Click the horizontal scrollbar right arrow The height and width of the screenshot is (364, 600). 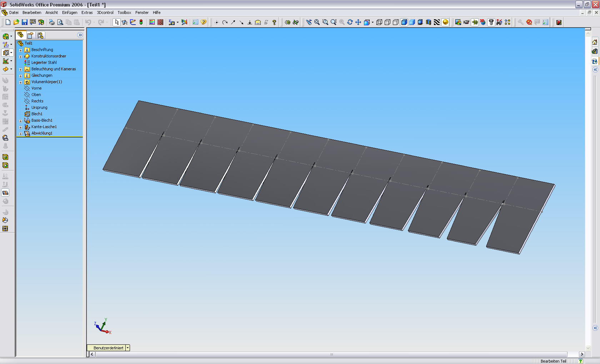(x=582, y=354)
